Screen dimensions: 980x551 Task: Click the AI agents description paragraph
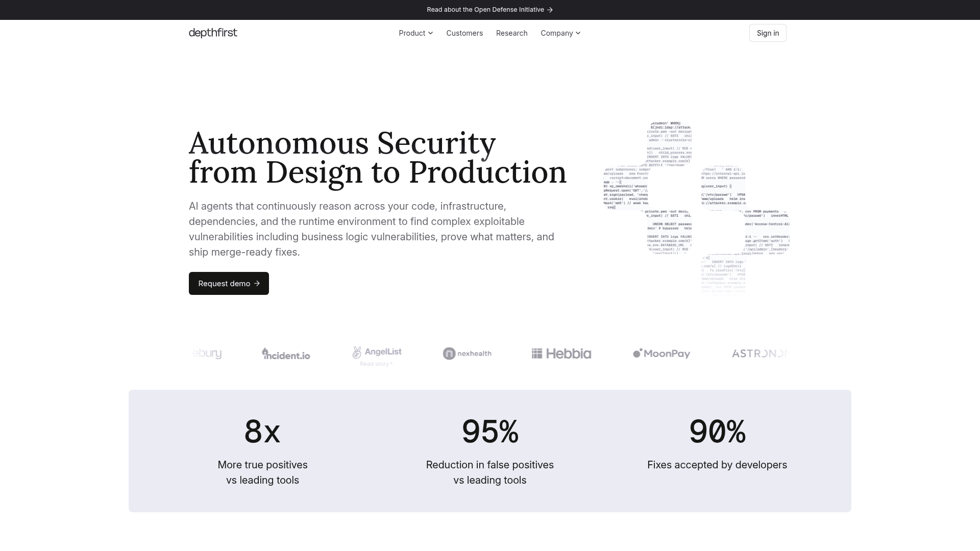click(x=372, y=229)
